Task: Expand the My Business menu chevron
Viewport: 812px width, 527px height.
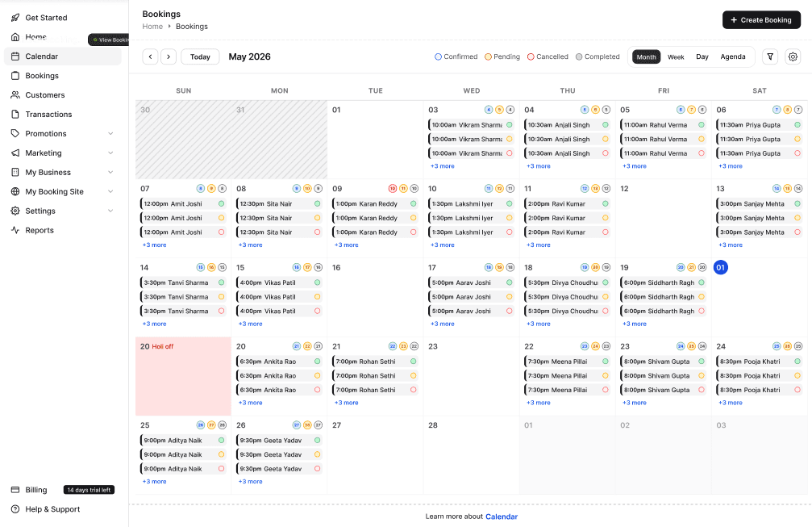Action: point(110,172)
